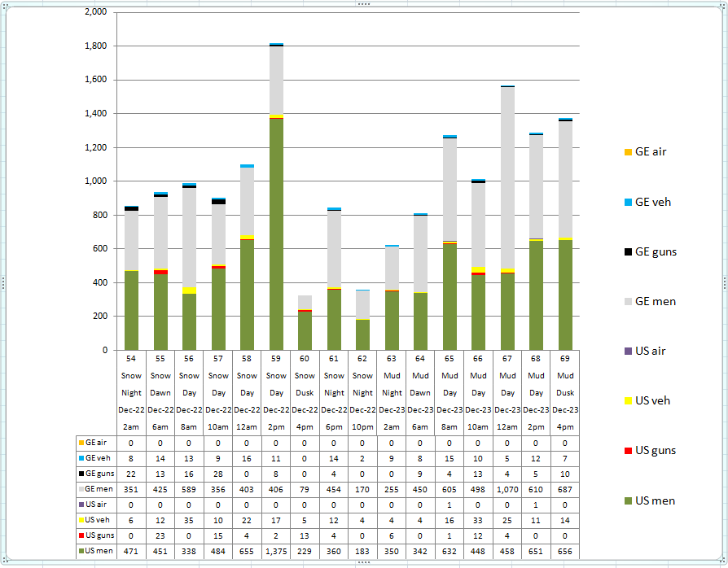Image resolution: width=728 pixels, height=568 pixels.
Task: Click the '471' cell in the US men row
Action: tap(131, 551)
